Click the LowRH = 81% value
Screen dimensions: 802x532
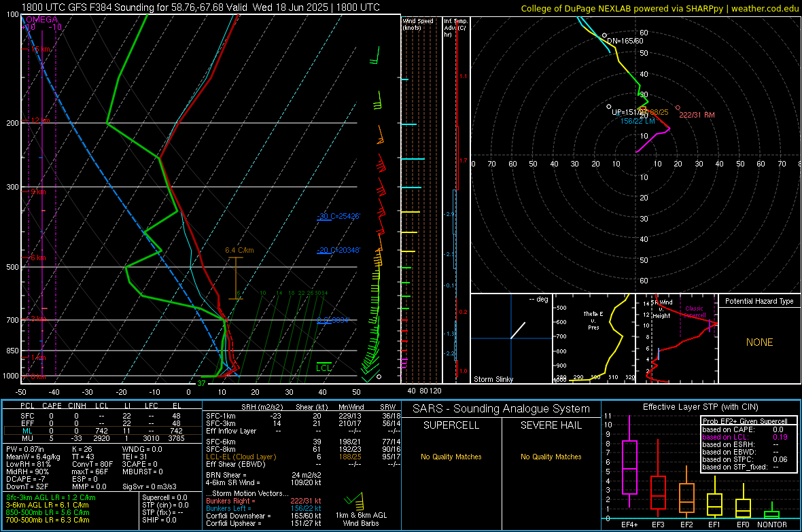pyautogui.click(x=28, y=465)
